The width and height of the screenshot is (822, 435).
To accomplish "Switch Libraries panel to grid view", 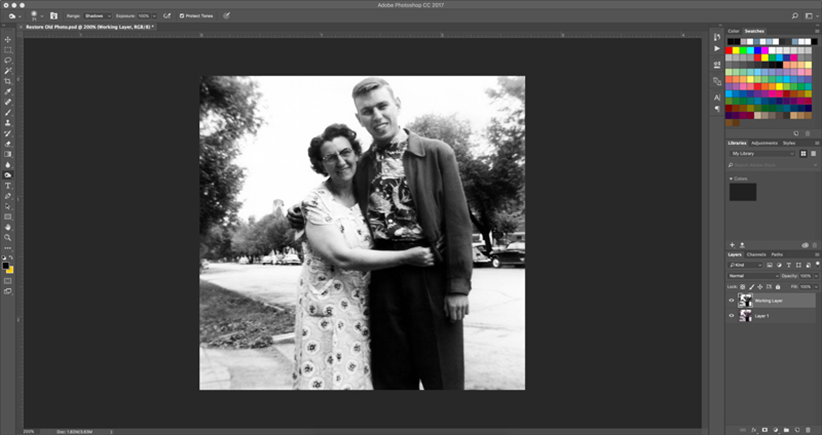I will [x=803, y=154].
